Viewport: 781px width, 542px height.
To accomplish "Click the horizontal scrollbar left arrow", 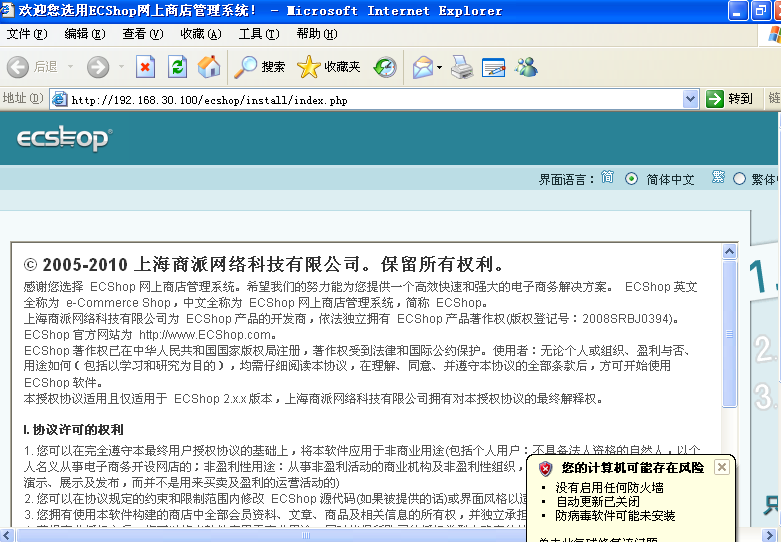I will [x=7, y=536].
